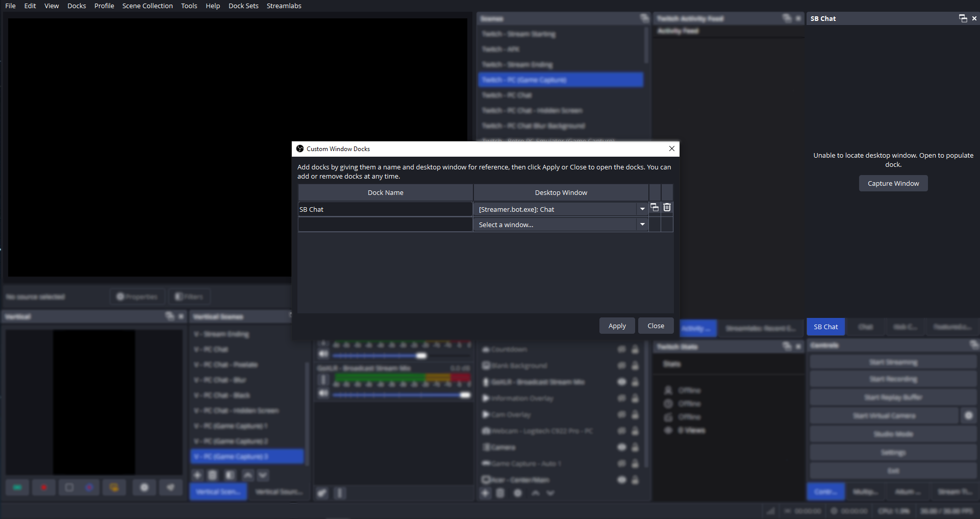Mute the GoXLR Broadcast Stream Mix speaker
The height and width of the screenshot is (519, 980).
coord(323,393)
